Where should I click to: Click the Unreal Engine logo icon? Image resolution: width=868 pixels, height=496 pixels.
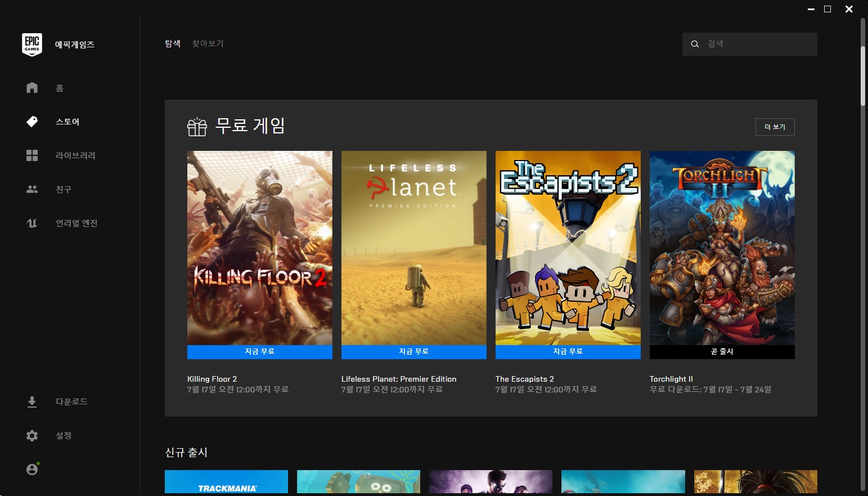click(32, 223)
